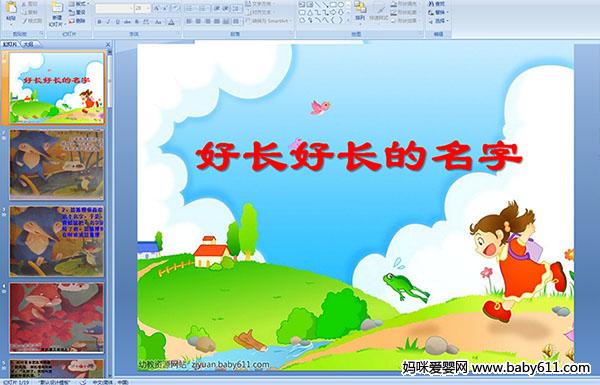600x385 pixels.
Task: Click the Delete slide icon
Action: (x=78, y=21)
